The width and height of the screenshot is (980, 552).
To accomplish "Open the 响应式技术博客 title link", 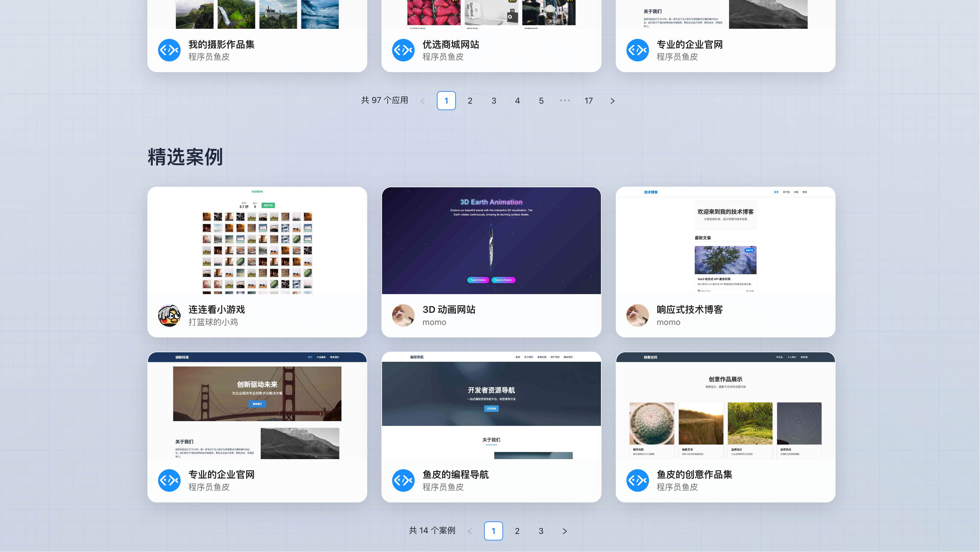I will click(x=689, y=310).
